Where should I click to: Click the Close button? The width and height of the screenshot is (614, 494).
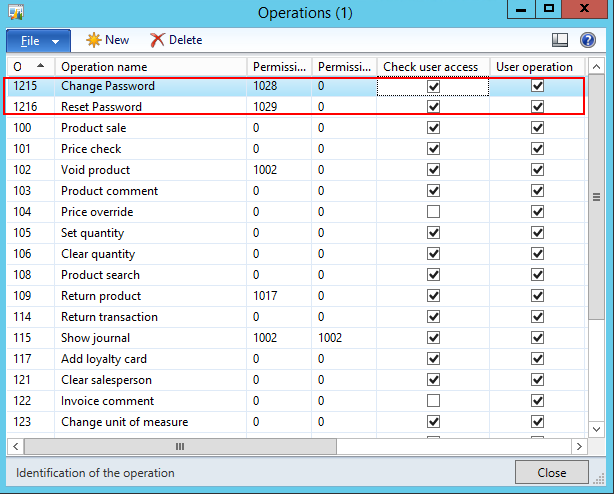[x=551, y=473]
